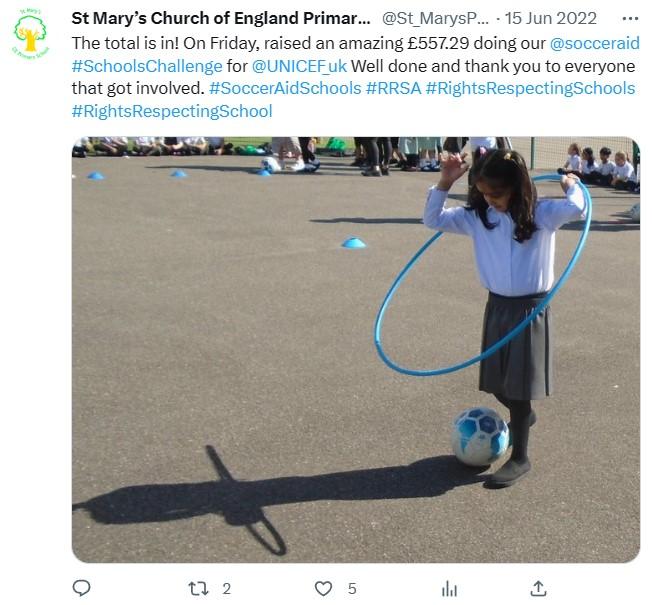The width and height of the screenshot is (652, 605).
Task: Open the #SchoolsChallenge hashtag
Action: click(147, 66)
